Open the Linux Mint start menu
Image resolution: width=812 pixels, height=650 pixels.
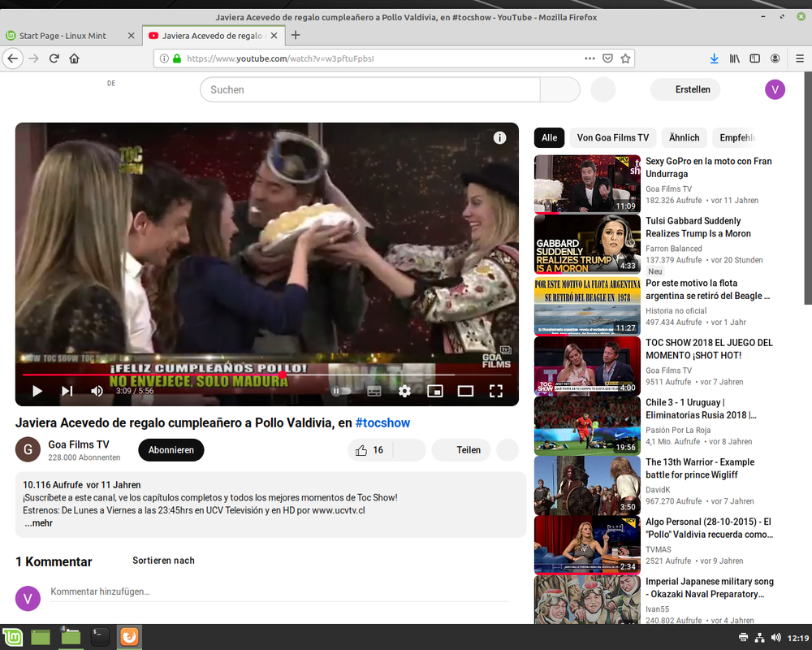[x=12, y=637]
